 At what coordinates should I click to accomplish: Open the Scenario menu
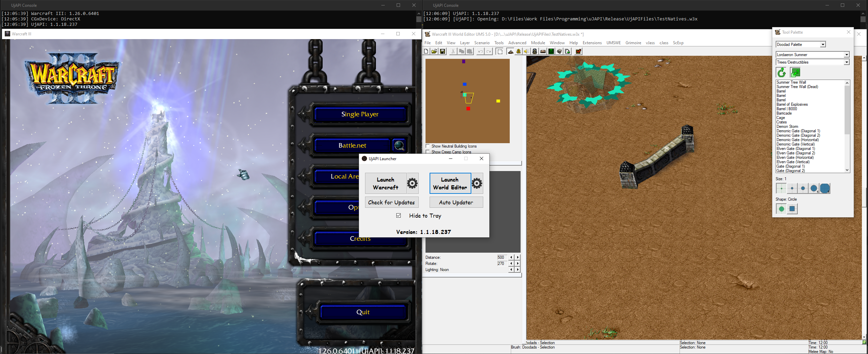coord(482,43)
